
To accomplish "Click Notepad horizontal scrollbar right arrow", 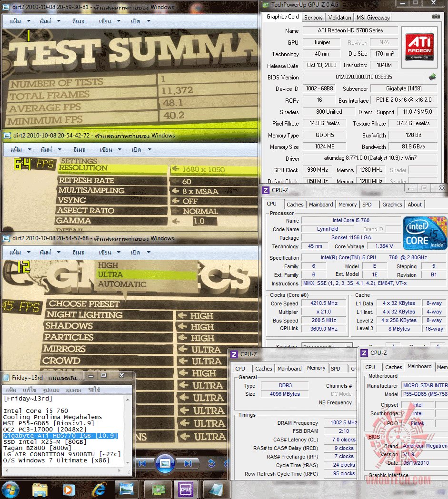I will 119,470.
